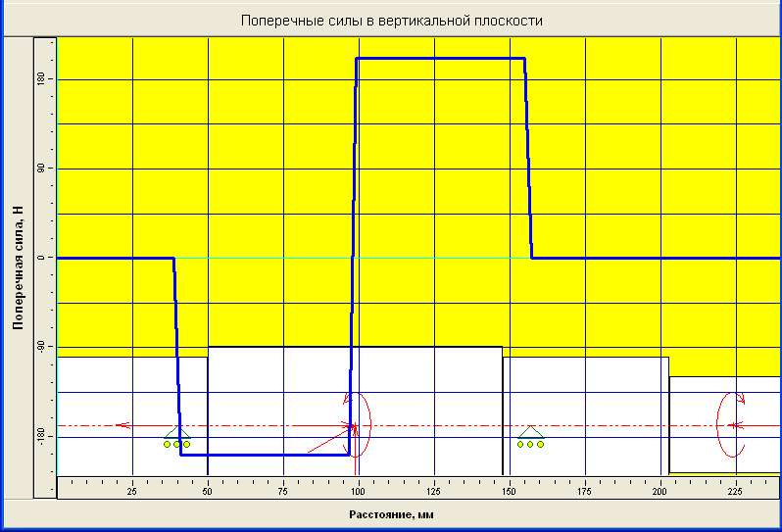Viewport: 782px width, 532px height.
Task: Click the red torque arrow near 100 mm
Action: click(358, 424)
